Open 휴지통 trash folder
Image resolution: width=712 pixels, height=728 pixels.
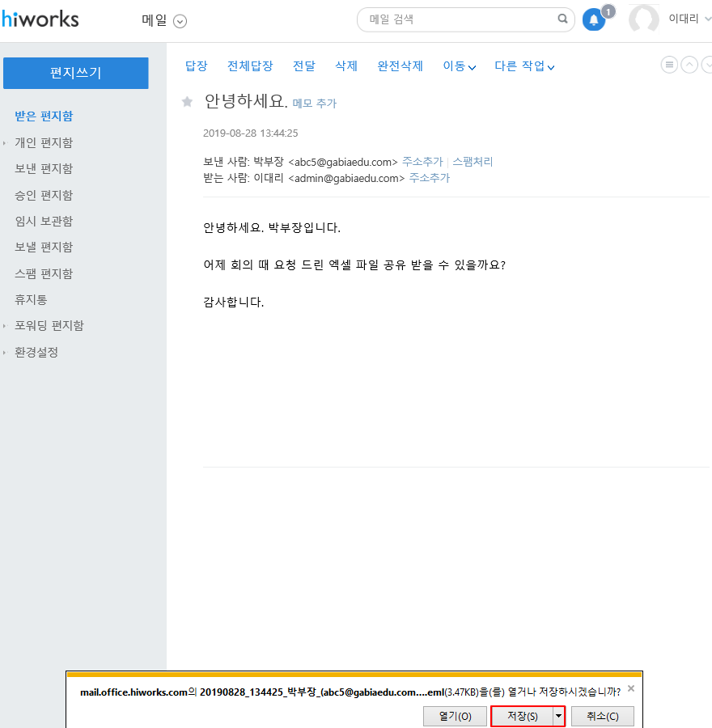point(31,299)
